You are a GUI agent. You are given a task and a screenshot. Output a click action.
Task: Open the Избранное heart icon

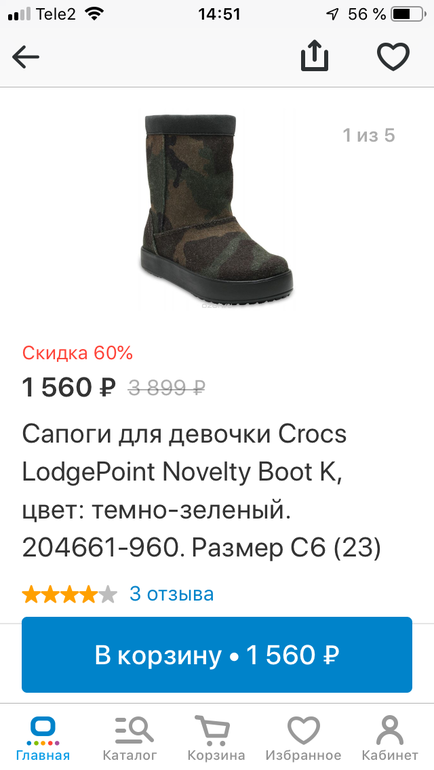tap(303, 731)
